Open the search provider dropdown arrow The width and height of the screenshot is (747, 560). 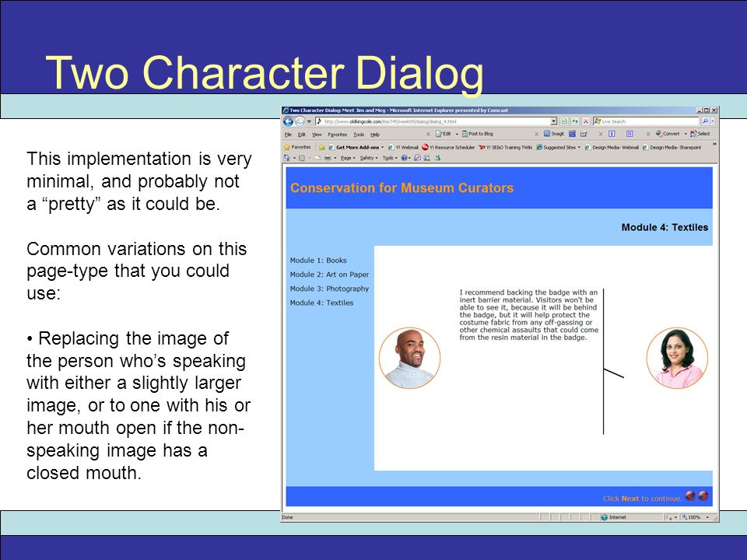click(713, 121)
